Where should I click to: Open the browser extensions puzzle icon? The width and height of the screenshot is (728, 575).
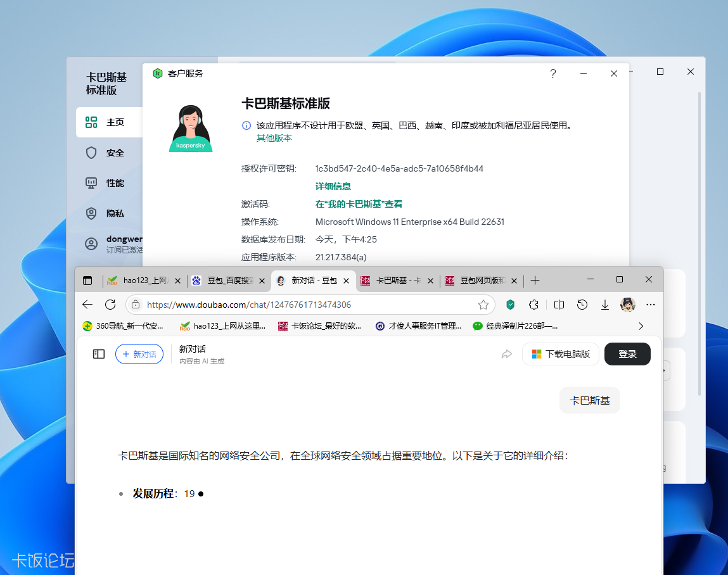pyautogui.click(x=534, y=305)
